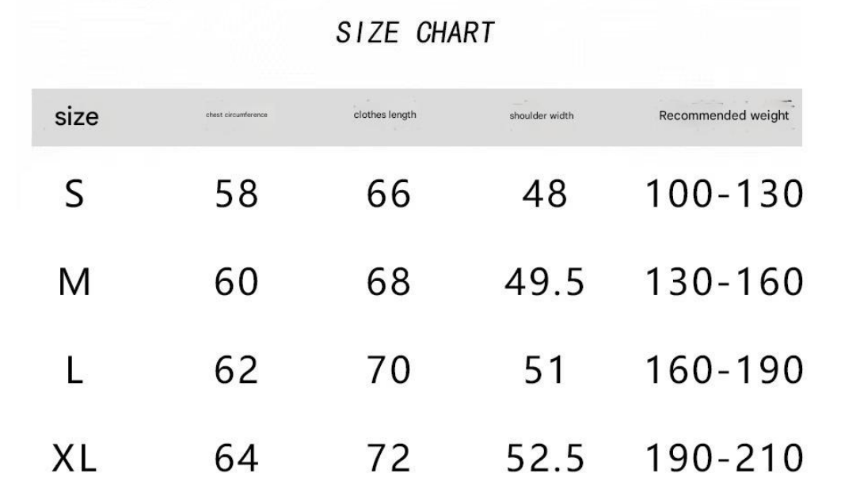Select the 'shoulder width' column header

(542, 116)
